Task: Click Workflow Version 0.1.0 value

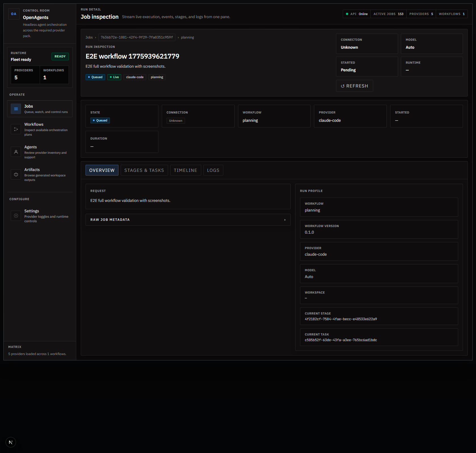Action: coord(309,232)
